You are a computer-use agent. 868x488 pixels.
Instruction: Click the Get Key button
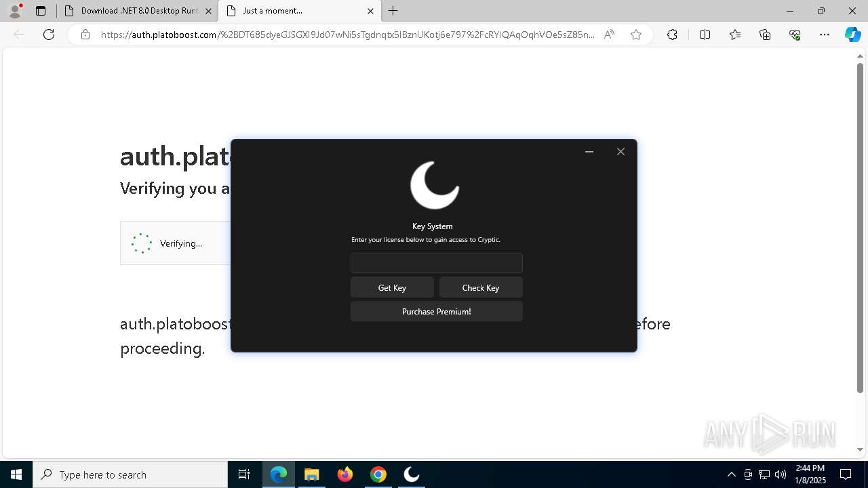click(392, 287)
